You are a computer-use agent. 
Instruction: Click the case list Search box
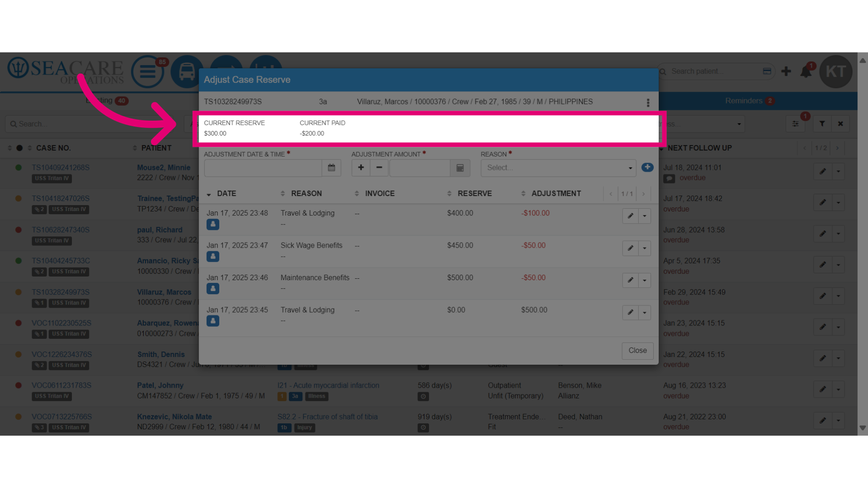(x=95, y=124)
